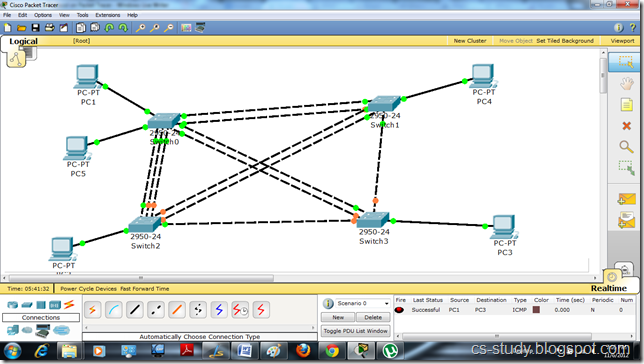Open the Edit menu
This screenshot has width=644, height=364.
(22, 15)
